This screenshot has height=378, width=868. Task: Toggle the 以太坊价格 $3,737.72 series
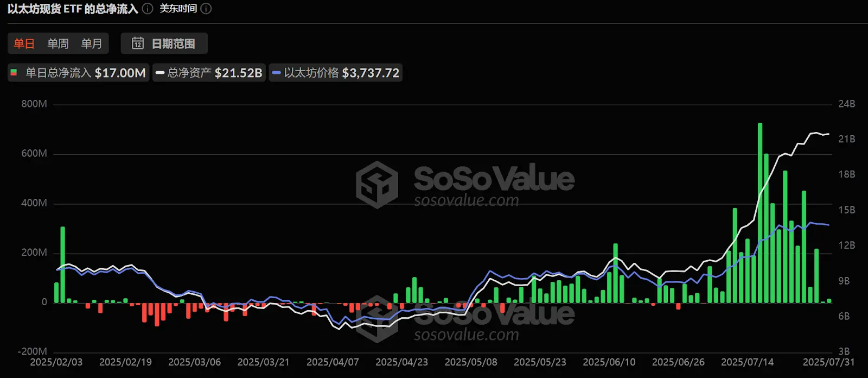coord(341,73)
